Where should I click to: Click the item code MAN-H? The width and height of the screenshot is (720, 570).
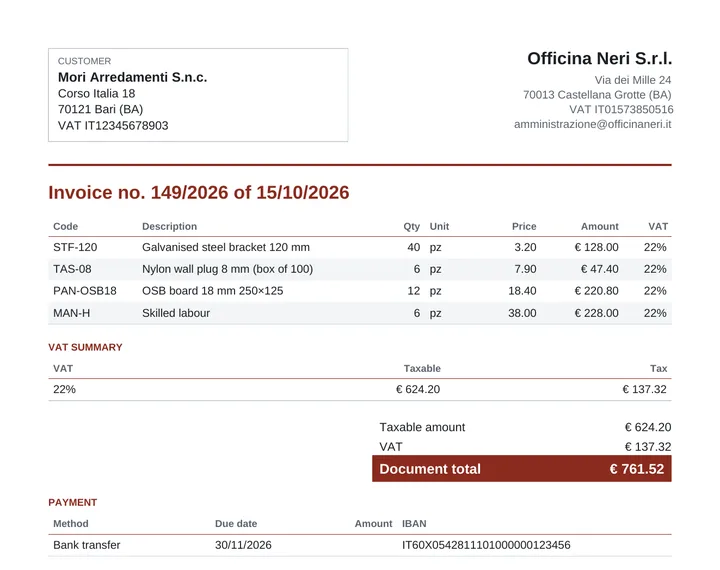coord(72,313)
